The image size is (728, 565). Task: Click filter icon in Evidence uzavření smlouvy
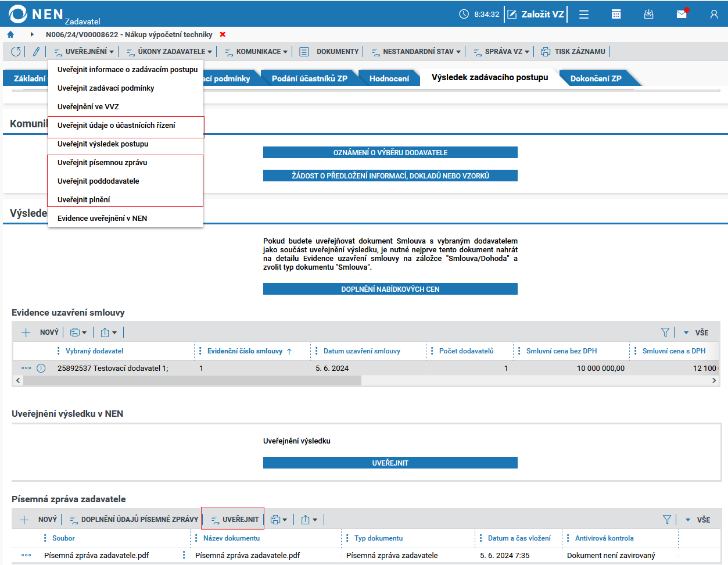coord(665,332)
